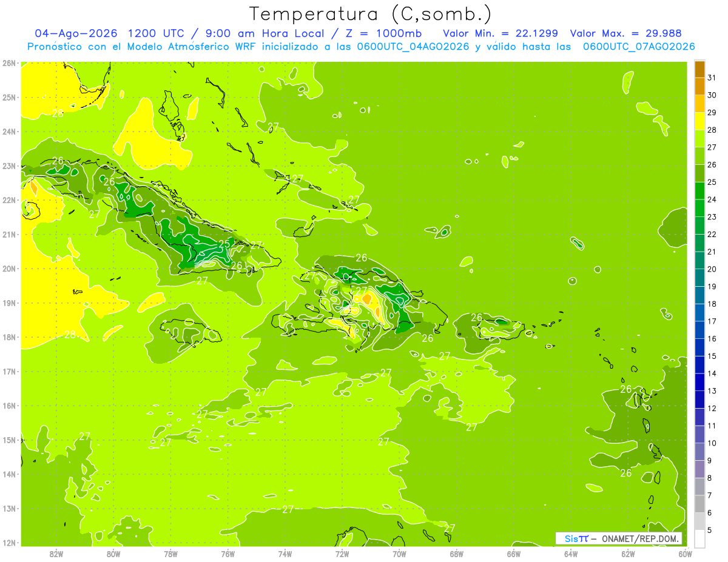Click the '24N' latitude axis label

tap(8, 132)
